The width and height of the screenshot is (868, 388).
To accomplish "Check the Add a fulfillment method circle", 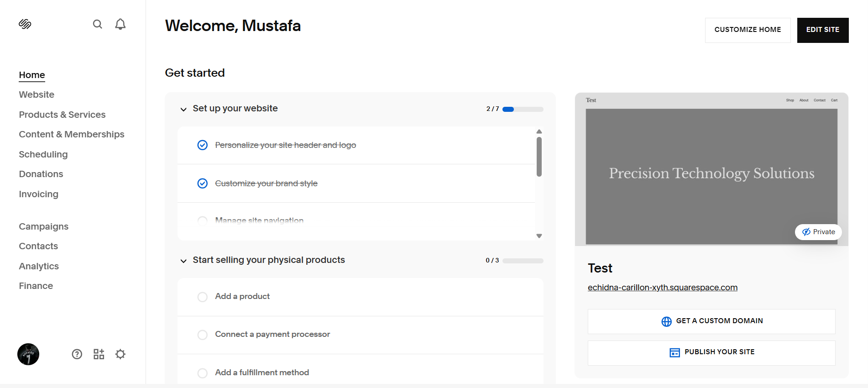I will click(x=203, y=373).
